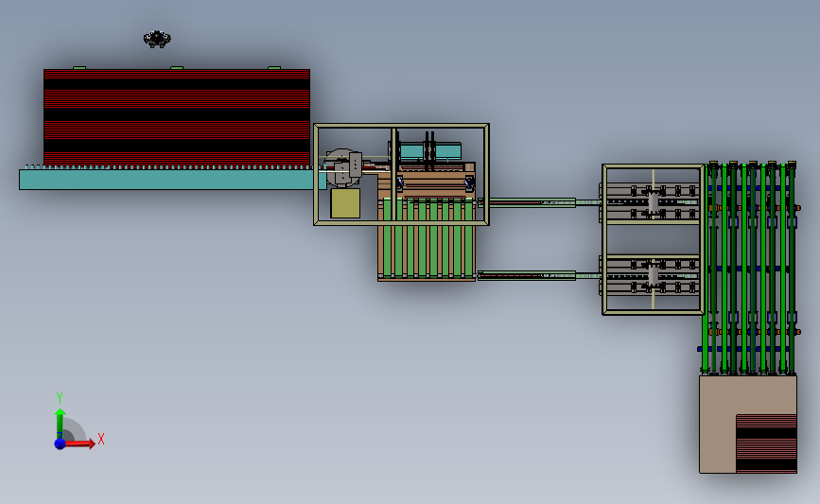
Task: Select the vertical green chain conveyor at far right
Action: [x=751, y=268]
